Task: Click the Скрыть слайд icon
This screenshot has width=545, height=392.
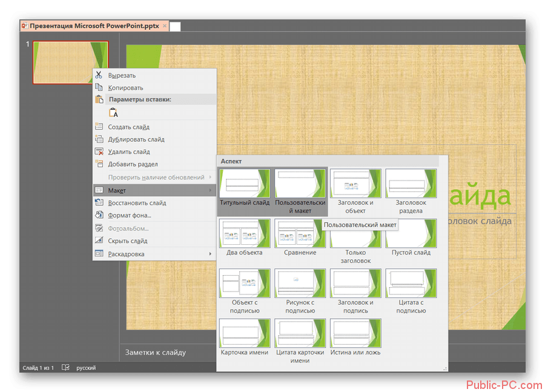Action: coord(99,241)
